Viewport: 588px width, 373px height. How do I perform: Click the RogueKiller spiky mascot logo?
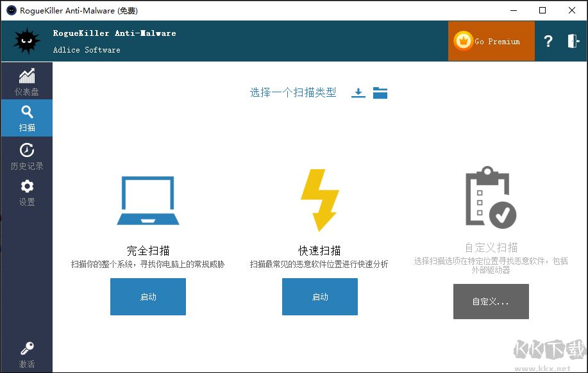tap(27, 41)
